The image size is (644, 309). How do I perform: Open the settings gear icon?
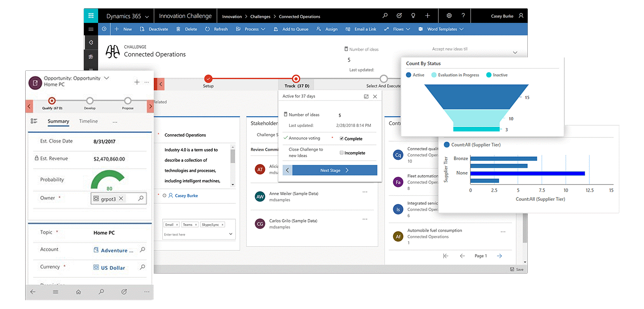click(x=449, y=16)
